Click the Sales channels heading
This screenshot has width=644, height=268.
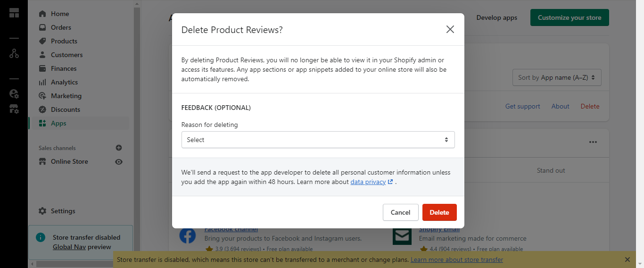tap(57, 148)
